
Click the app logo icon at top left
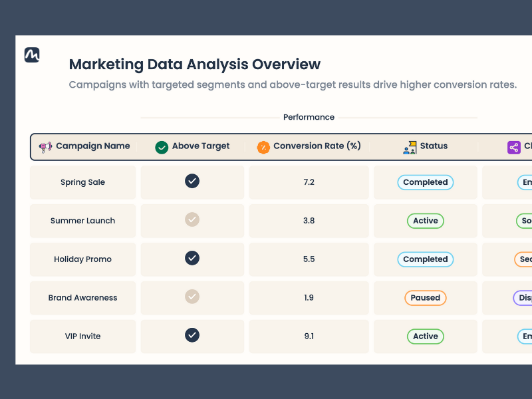[32, 55]
